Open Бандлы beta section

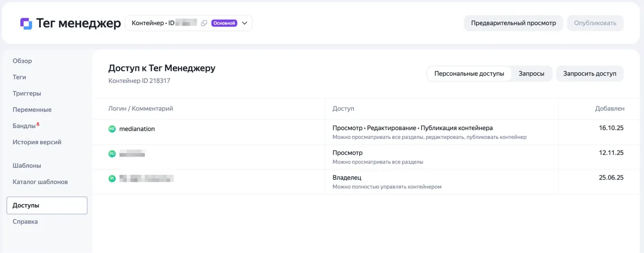(x=26, y=126)
